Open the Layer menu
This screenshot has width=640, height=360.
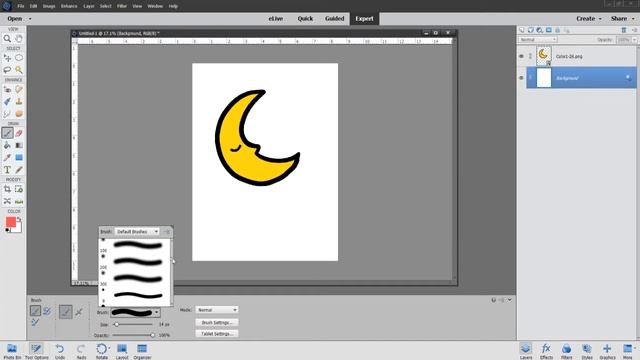89,6
